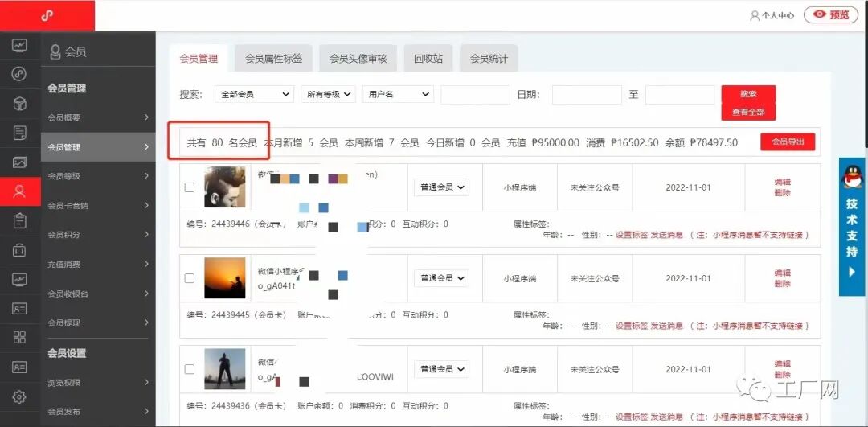Open the link-chain icon in the icon sidebar
868x427 pixels.
click(x=20, y=74)
